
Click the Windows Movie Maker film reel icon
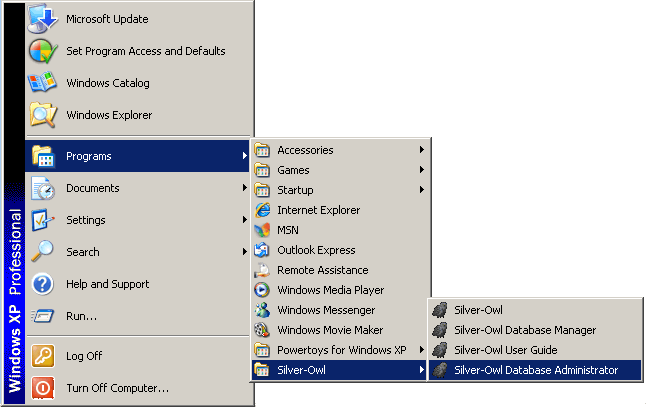pos(262,330)
